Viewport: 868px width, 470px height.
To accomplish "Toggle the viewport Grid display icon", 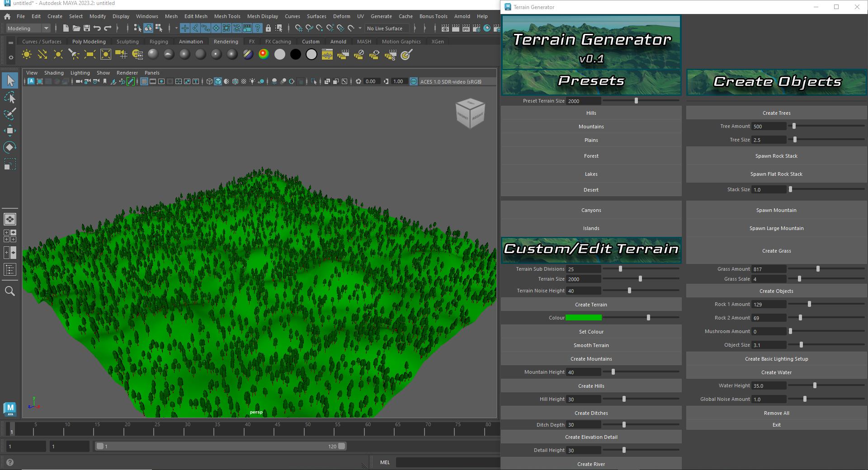I will pyautogui.click(x=144, y=82).
